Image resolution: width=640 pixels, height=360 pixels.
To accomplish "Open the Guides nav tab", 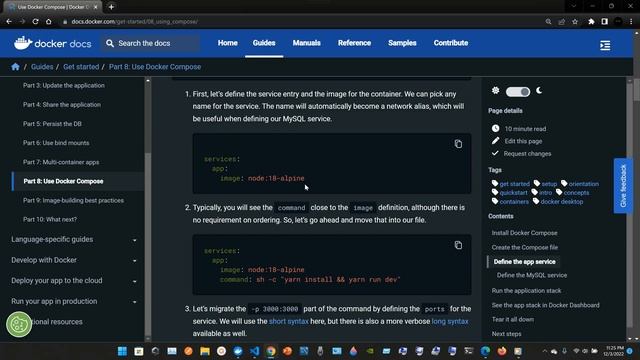I will coord(264,43).
